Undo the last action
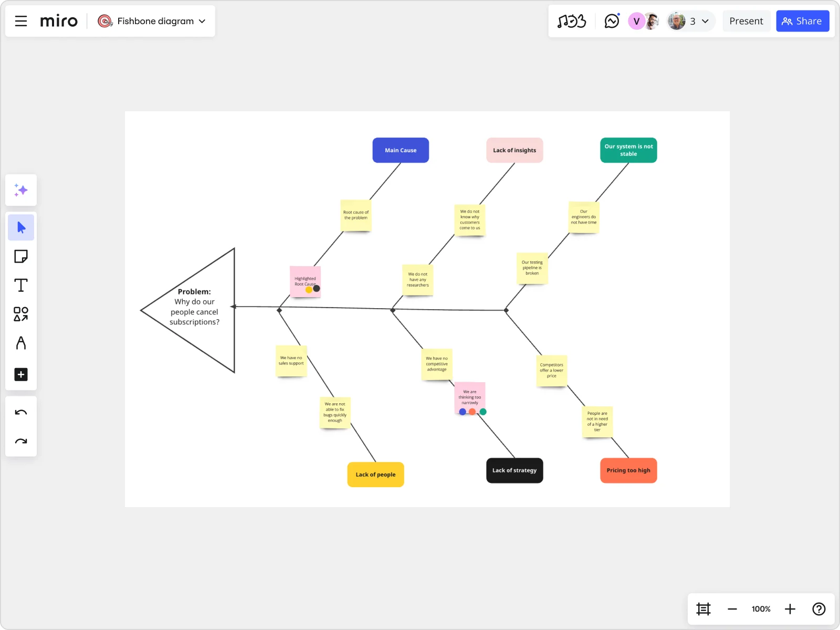The height and width of the screenshot is (630, 840). pyautogui.click(x=21, y=413)
